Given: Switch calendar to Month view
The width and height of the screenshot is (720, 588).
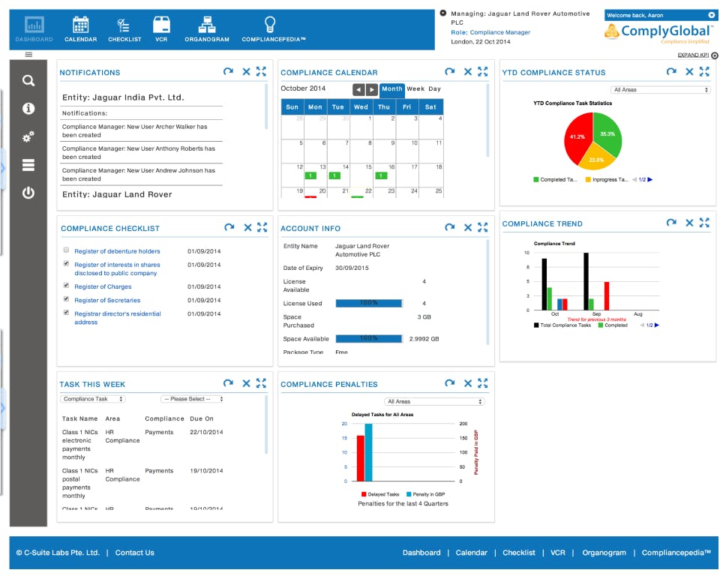Looking at the screenshot, I should (392, 89).
